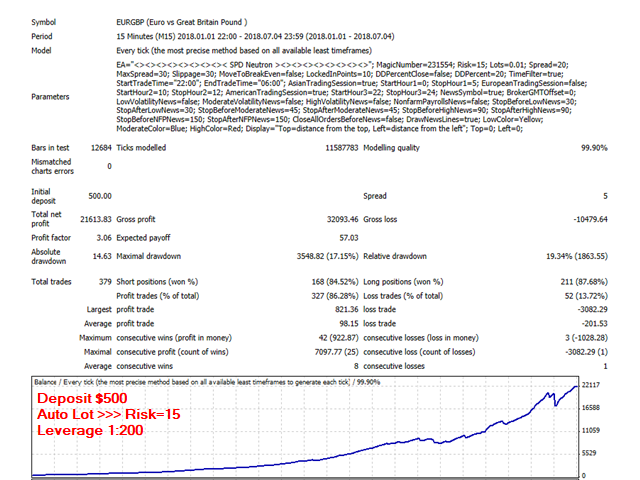This screenshot has width=640, height=480.
Task: Click the Profit factor value 3.06
Action: tap(104, 238)
